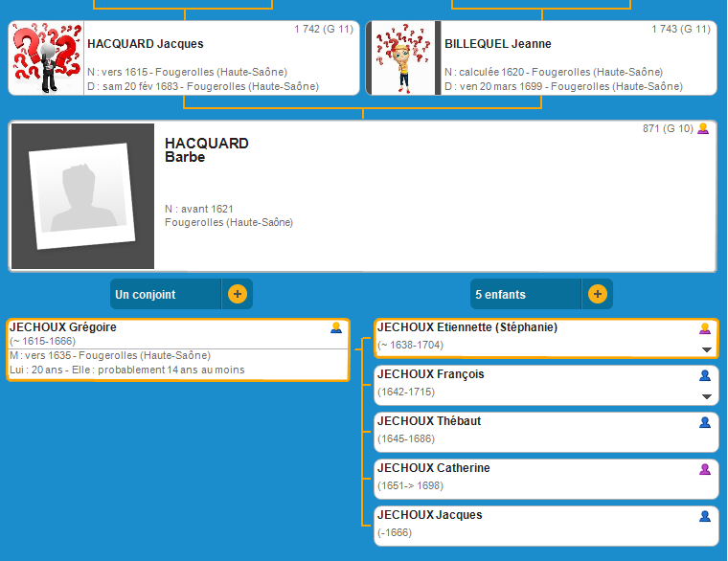Viewport: 728px width, 561px height.
Task: Click the plus icon beside Un conjoint
Action: (237, 294)
